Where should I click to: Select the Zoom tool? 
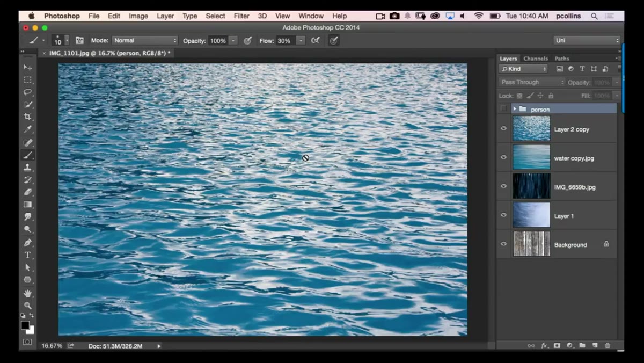coord(27,306)
